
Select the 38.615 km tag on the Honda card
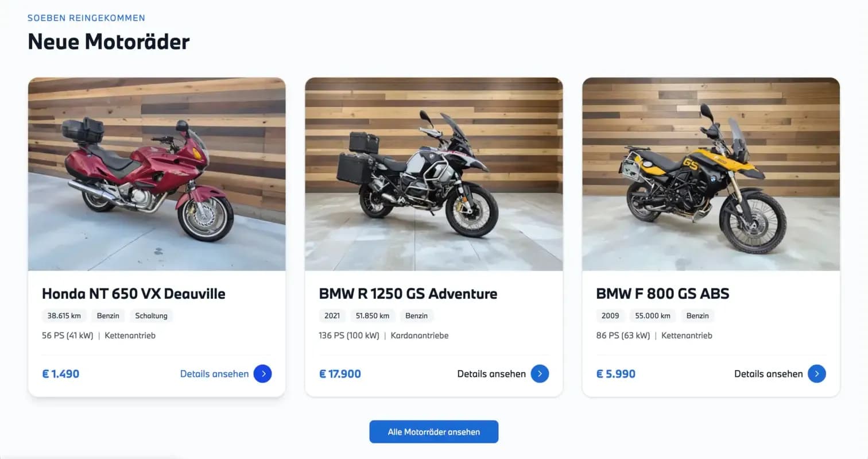point(64,315)
